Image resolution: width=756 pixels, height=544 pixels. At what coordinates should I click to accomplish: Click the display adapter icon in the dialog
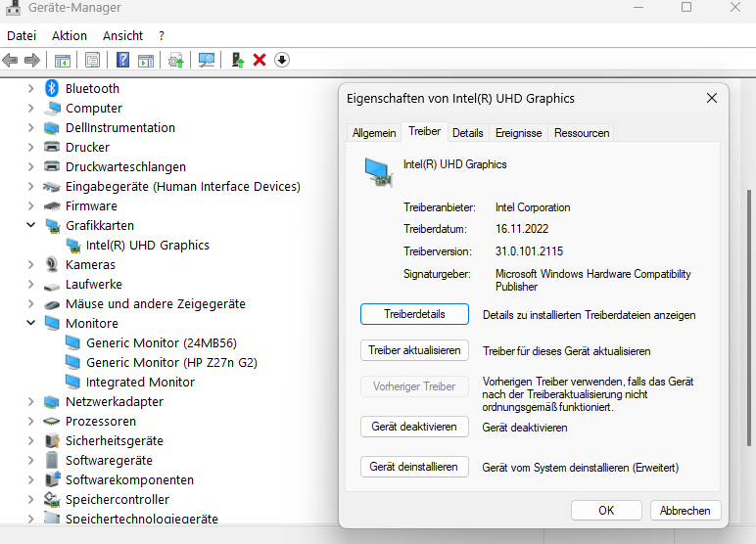point(378,172)
